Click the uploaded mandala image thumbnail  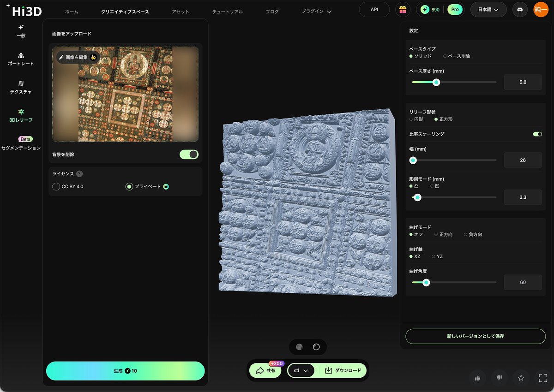[x=125, y=94]
